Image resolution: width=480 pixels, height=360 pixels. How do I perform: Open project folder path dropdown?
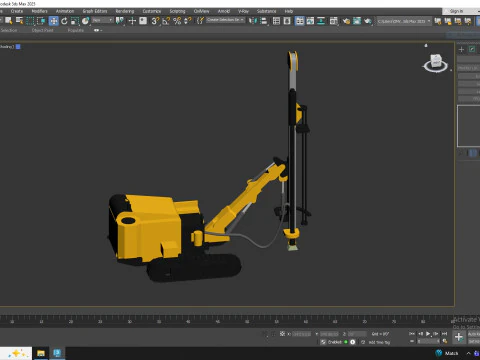(x=404, y=21)
